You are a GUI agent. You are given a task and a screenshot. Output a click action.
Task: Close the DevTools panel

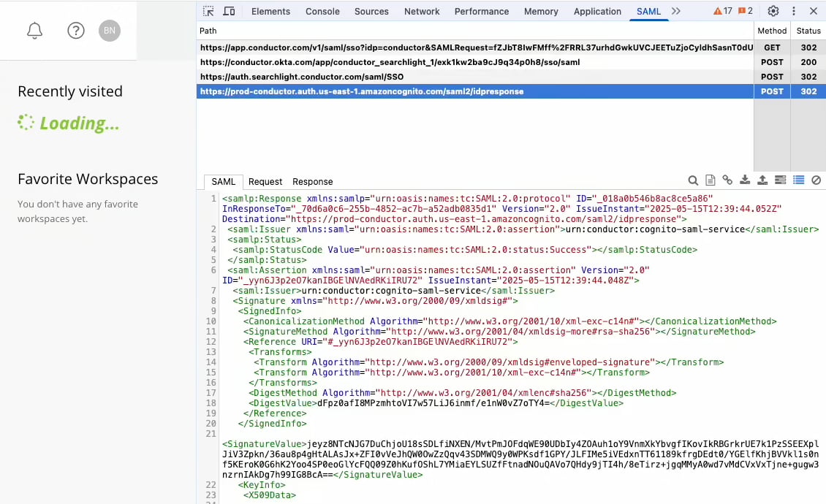pyautogui.click(x=814, y=11)
